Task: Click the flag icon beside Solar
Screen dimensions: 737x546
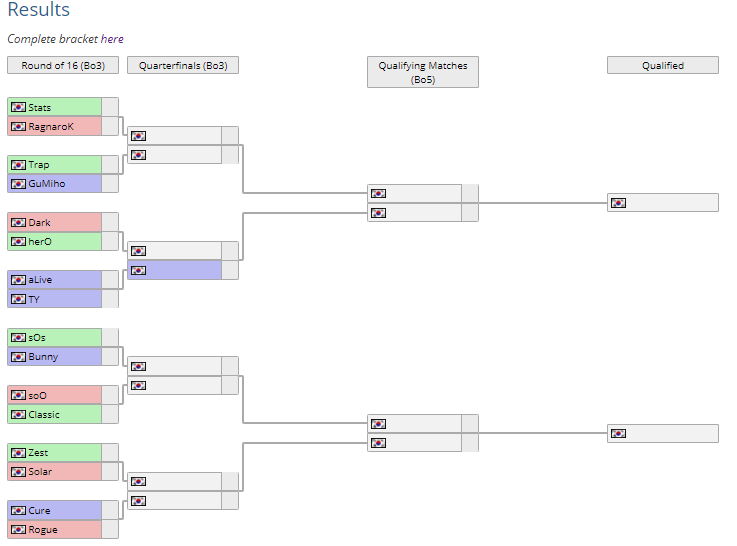Action: tap(18, 472)
